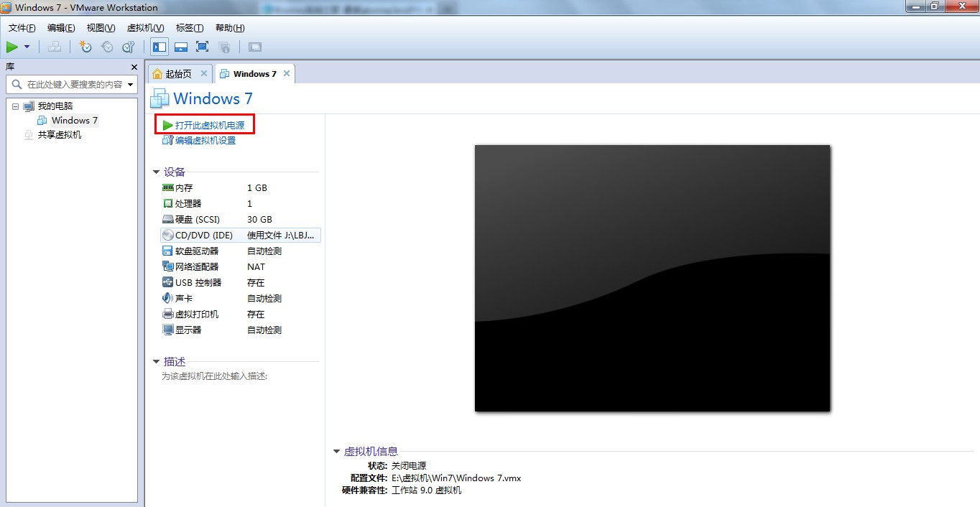Collapse the 我的电脑 tree node
Viewport: 980px width, 507px height.
pyautogui.click(x=15, y=106)
